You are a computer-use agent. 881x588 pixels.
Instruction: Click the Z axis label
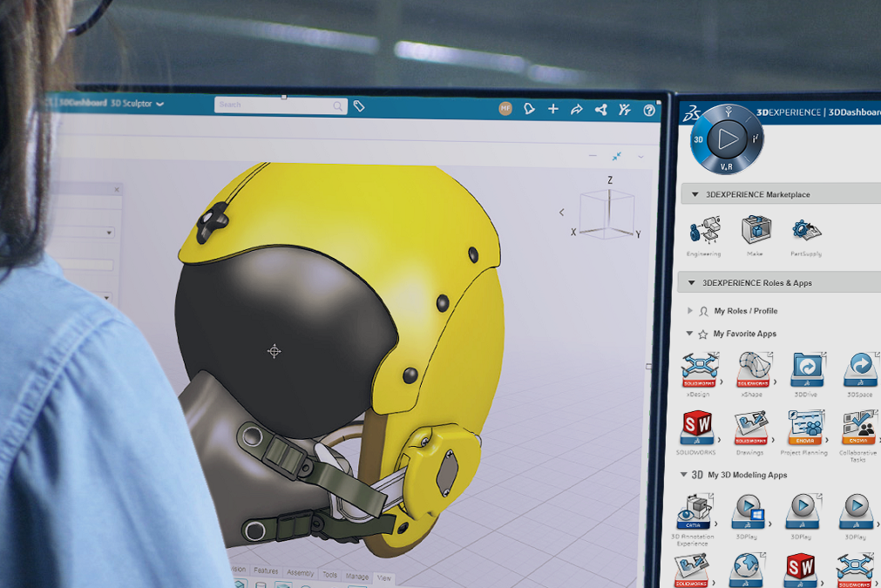[x=610, y=180]
